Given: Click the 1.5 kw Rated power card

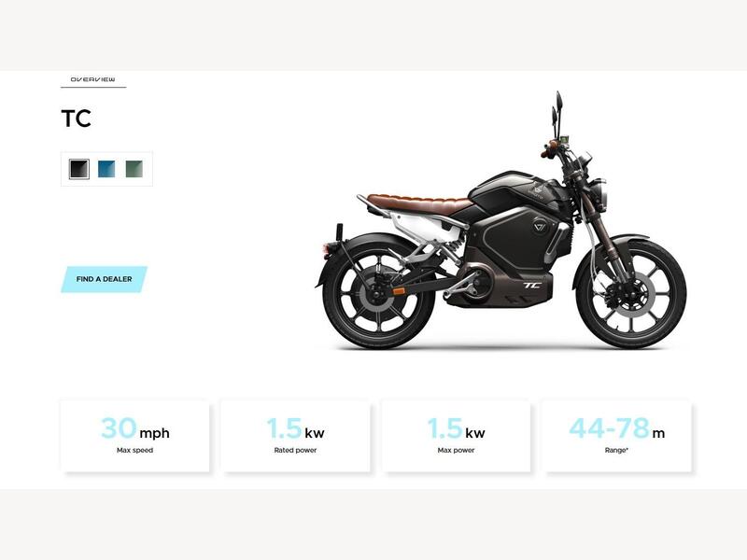Looking at the screenshot, I should click(295, 436).
